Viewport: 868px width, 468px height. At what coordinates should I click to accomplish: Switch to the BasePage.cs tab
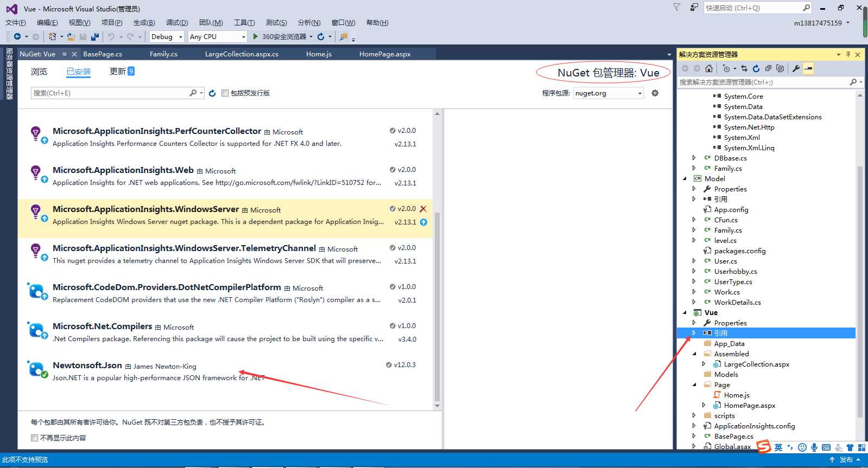(103, 54)
